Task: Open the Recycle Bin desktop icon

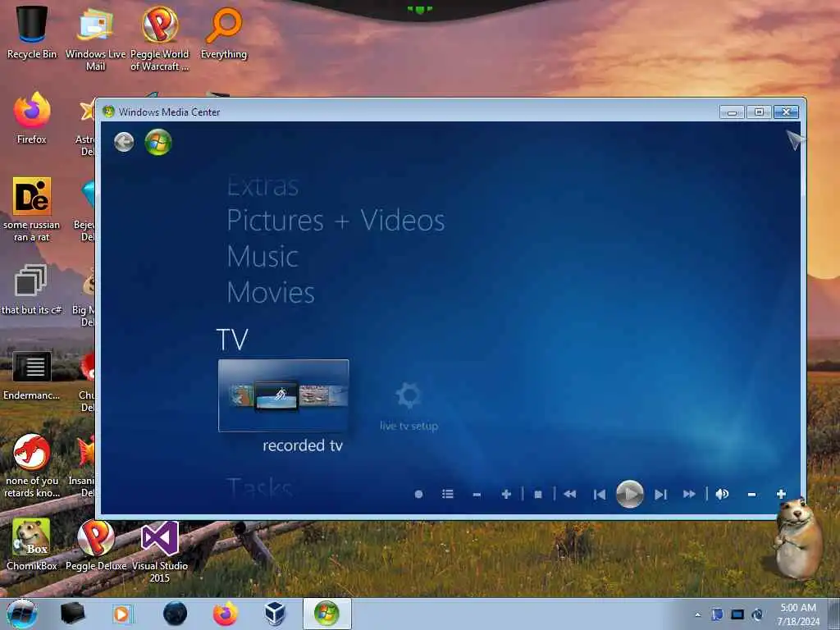Action: (x=32, y=32)
